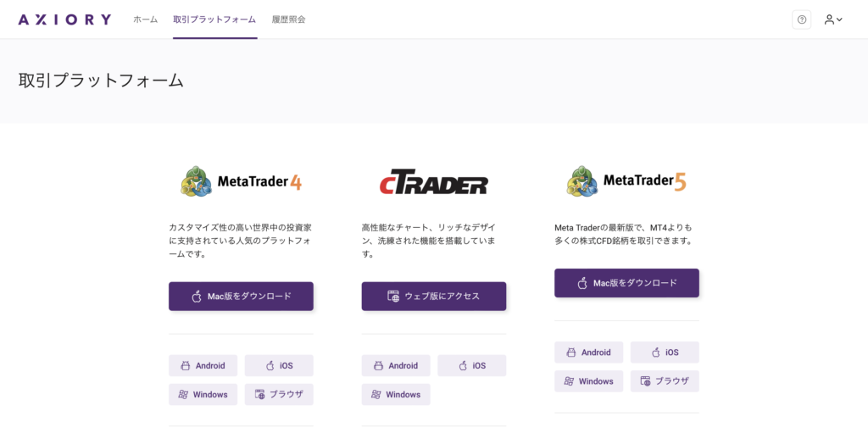The image size is (868, 433).
Task: Expand the user account menu
Action: point(833,19)
